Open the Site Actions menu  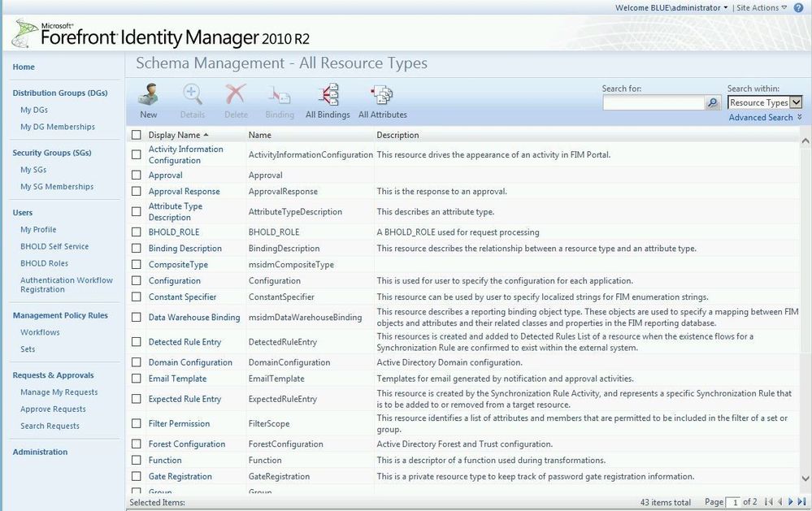coord(762,8)
